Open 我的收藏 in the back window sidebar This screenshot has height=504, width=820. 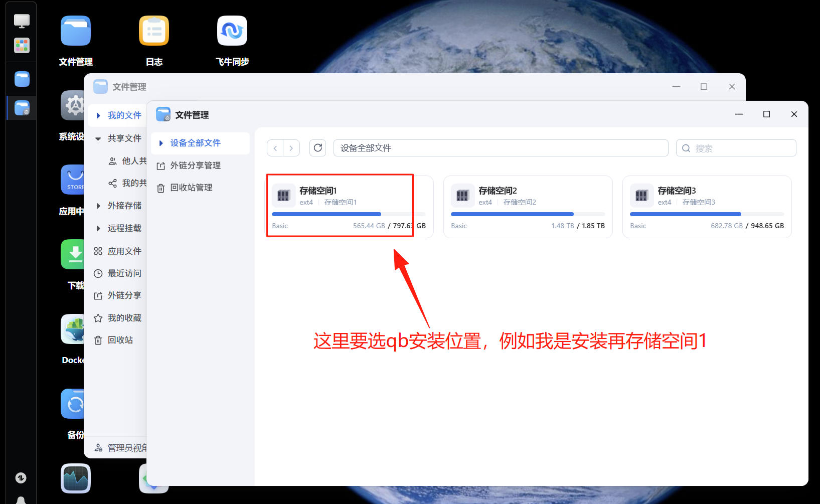[118, 318]
